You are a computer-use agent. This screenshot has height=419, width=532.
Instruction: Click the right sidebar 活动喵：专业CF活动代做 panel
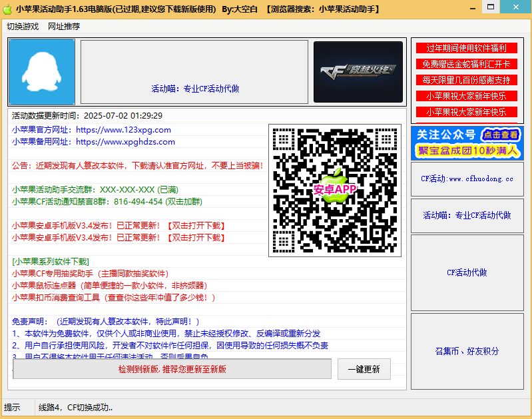(467, 215)
